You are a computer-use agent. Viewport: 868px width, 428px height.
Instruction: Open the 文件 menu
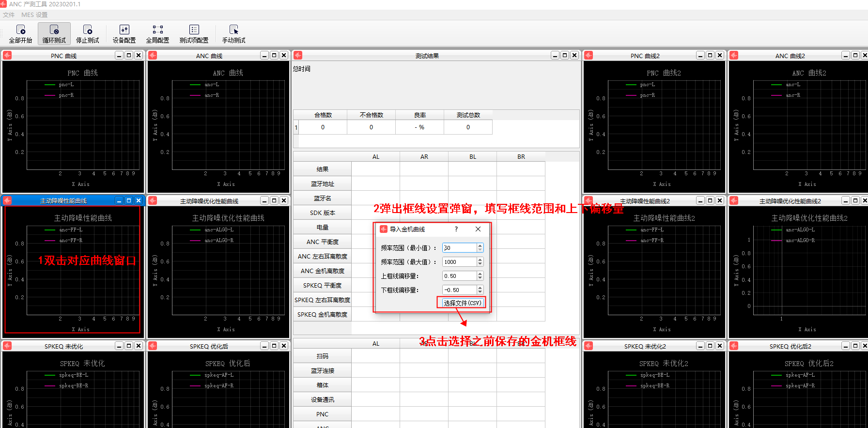9,15
